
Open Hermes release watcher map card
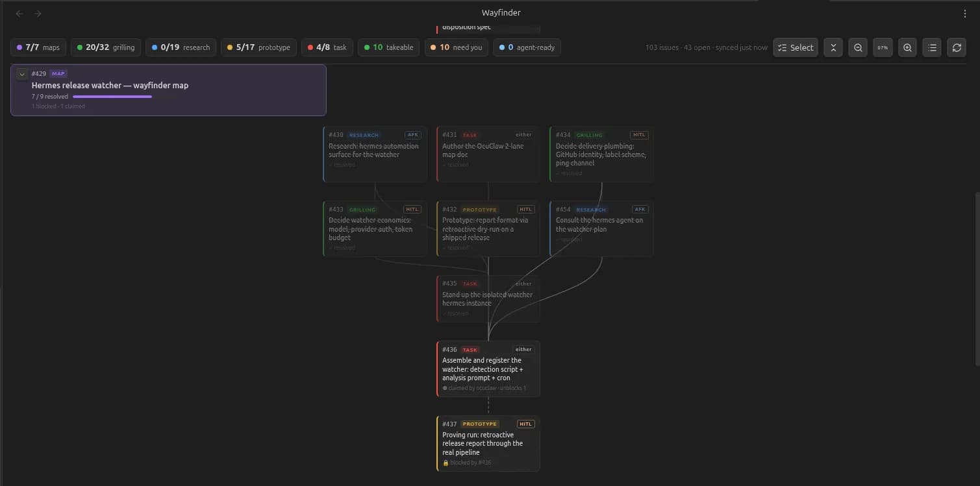coord(168,90)
